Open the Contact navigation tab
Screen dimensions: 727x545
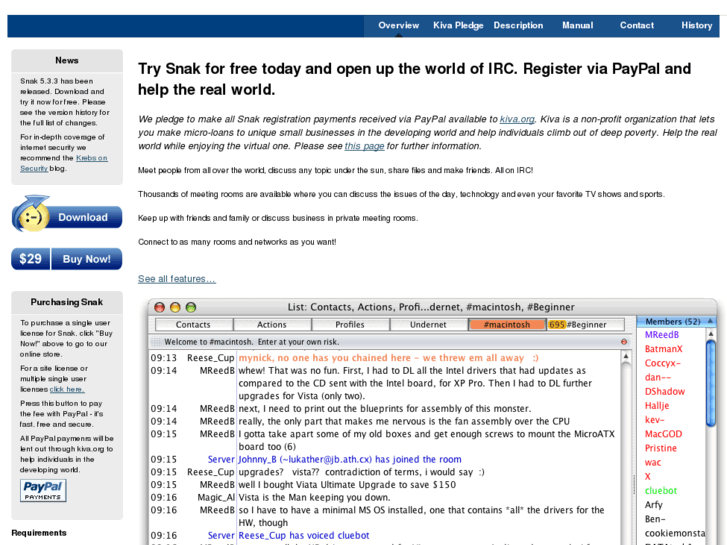pyautogui.click(x=637, y=26)
